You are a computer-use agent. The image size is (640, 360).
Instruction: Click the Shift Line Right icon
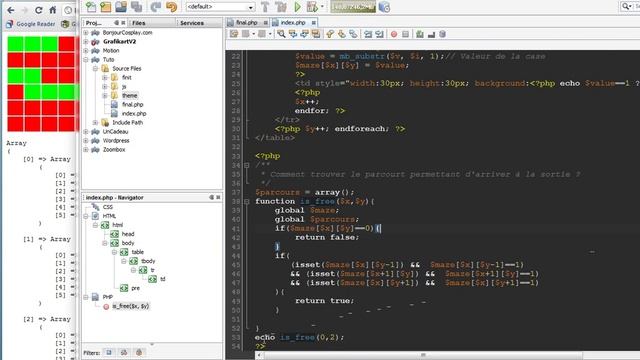pyautogui.click(x=379, y=34)
